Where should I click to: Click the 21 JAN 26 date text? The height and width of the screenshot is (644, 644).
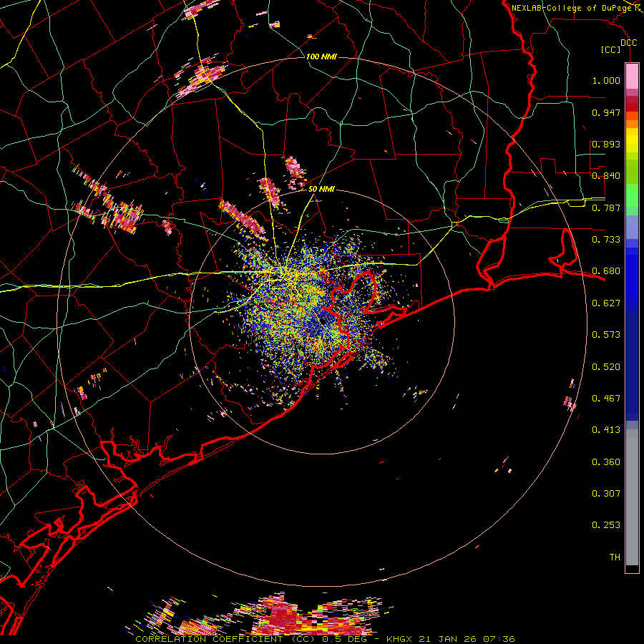448,639
